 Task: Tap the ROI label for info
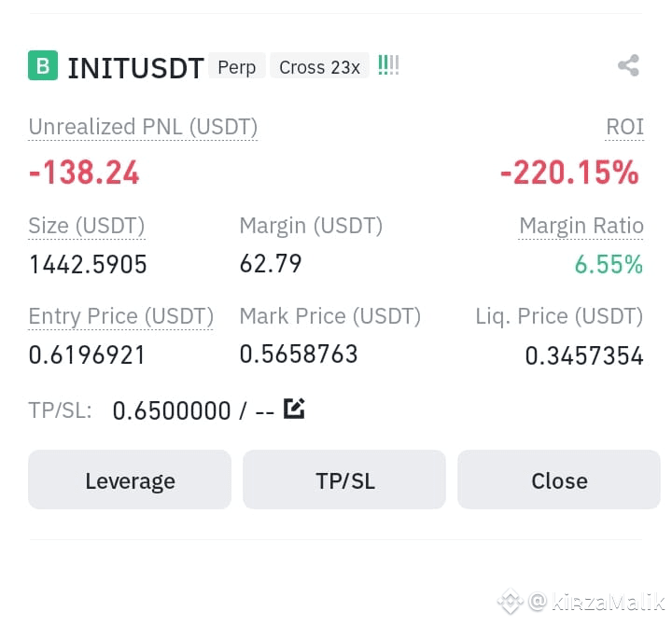click(624, 127)
